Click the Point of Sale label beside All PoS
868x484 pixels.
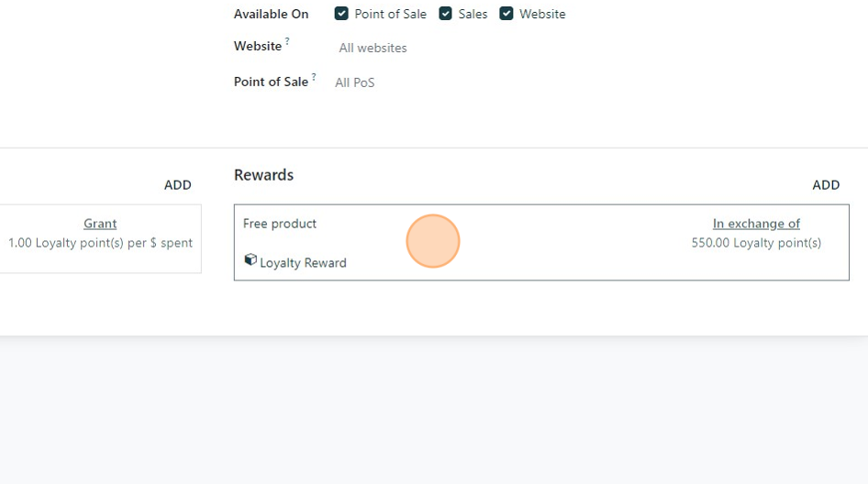pyautogui.click(x=271, y=82)
